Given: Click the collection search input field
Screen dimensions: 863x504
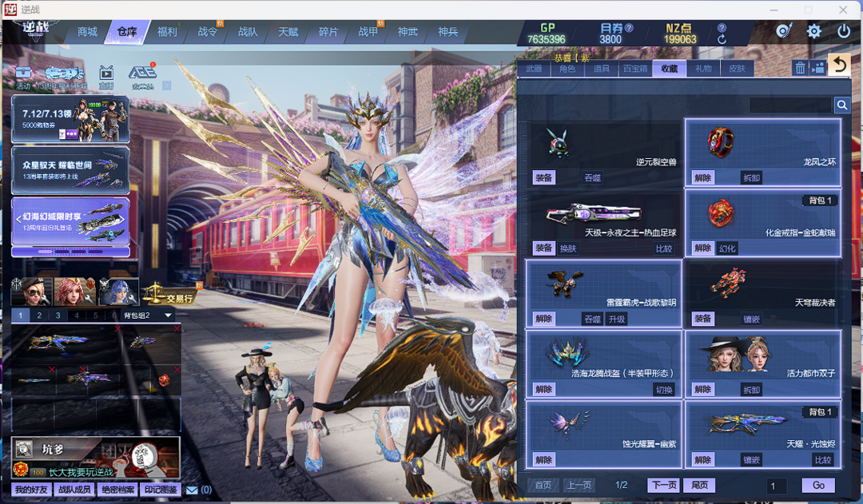Looking at the screenshot, I should pyautogui.click(x=790, y=105).
